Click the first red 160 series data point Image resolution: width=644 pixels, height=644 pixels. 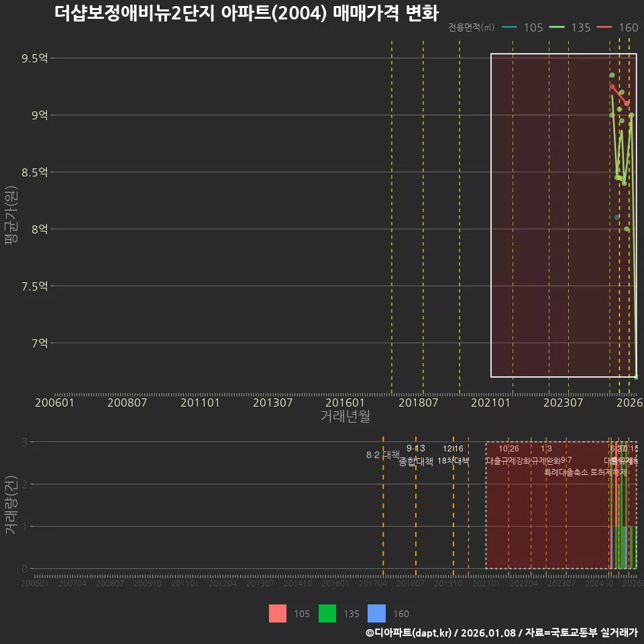click(612, 87)
